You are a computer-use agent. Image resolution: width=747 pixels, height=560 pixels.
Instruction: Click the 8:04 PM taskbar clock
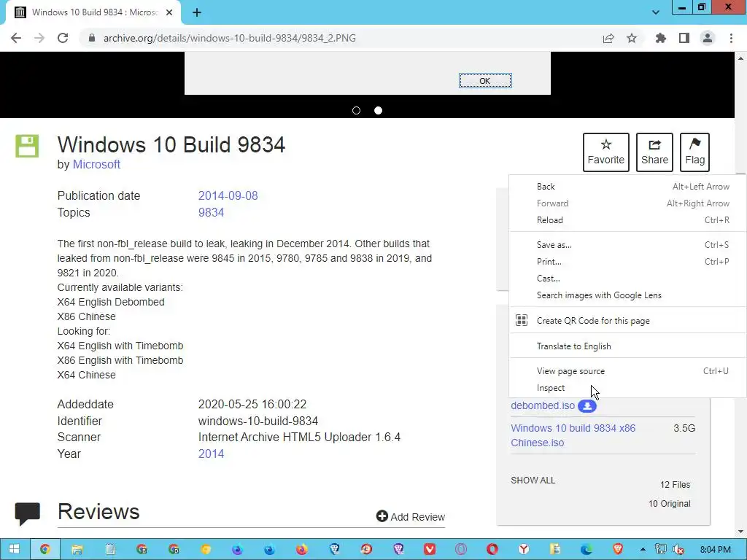tap(715, 549)
